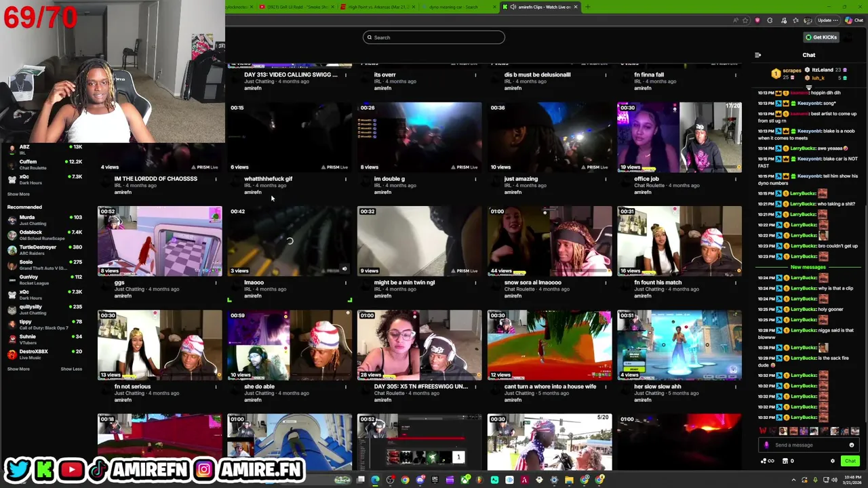Viewport: 868px width, 488px height.
Task: Click in the Kick Search field
Action: click(434, 37)
